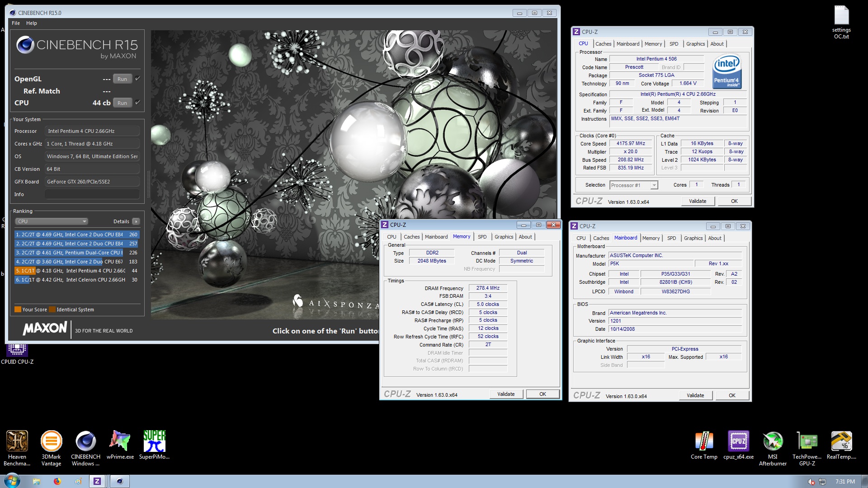Select ranking row Intel Celeron 30
The image size is (868, 488).
(x=77, y=280)
